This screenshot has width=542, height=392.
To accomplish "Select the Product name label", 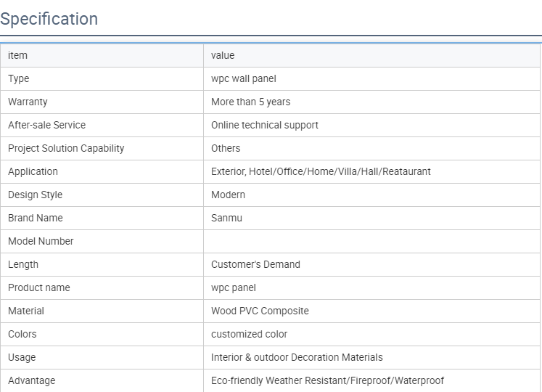I will tap(39, 287).
